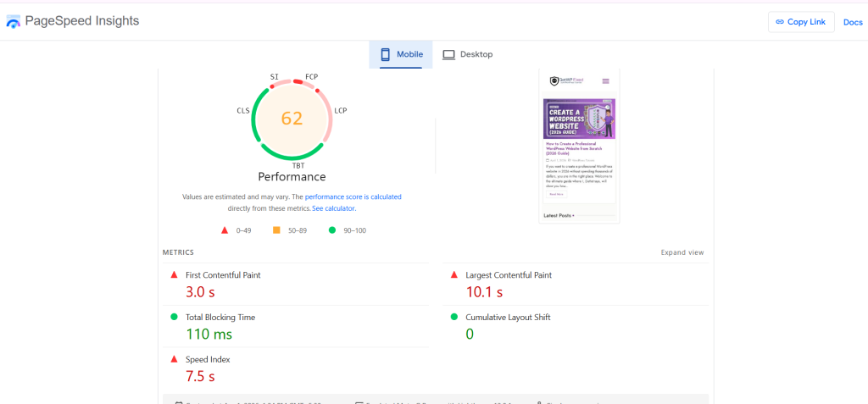The height and width of the screenshot is (404, 868).
Task: Click the red triangle beside Speed Index
Action: pyautogui.click(x=174, y=359)
